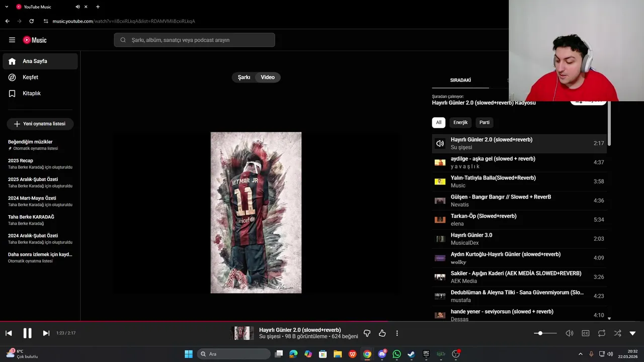Screen dimensions: 644x362
Task: Click now-playing speaker icon in queue
Action: click(x=440, y=143)
